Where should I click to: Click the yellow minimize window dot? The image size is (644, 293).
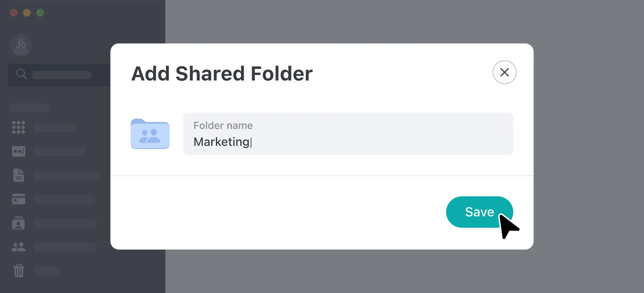coord(27,13)
